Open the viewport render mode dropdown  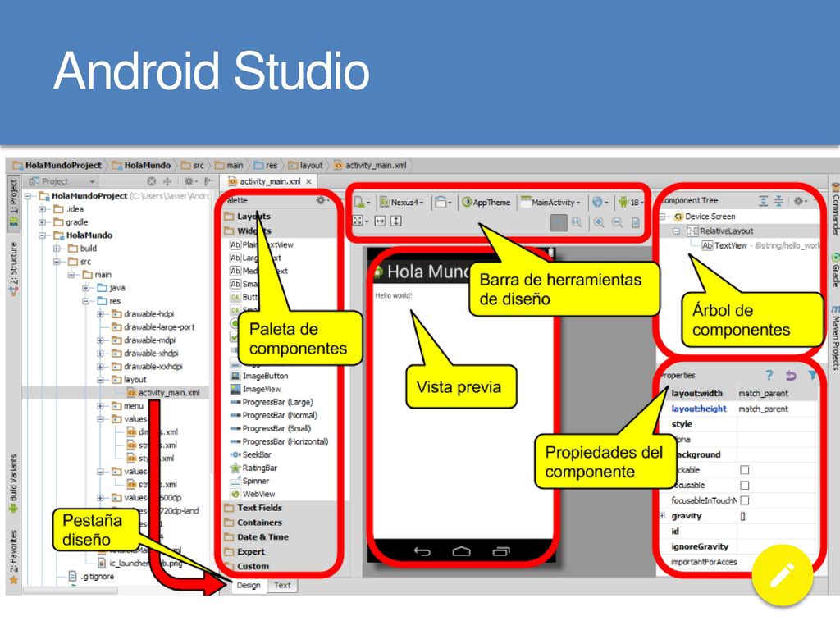(x=361, y=221)
